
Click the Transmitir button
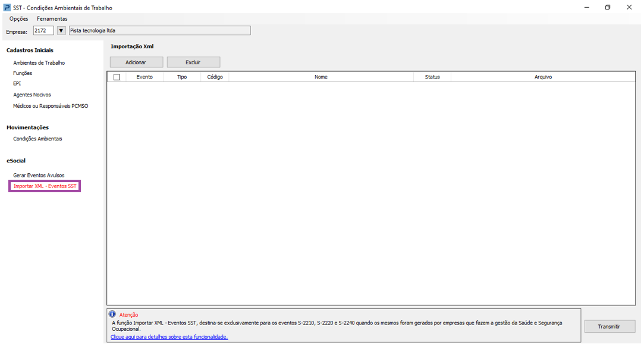[x=609, y=327]
